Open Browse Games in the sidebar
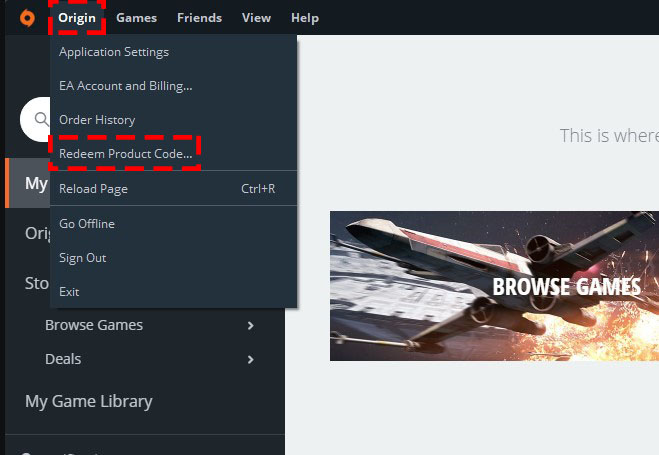 [x=94, y=325]
